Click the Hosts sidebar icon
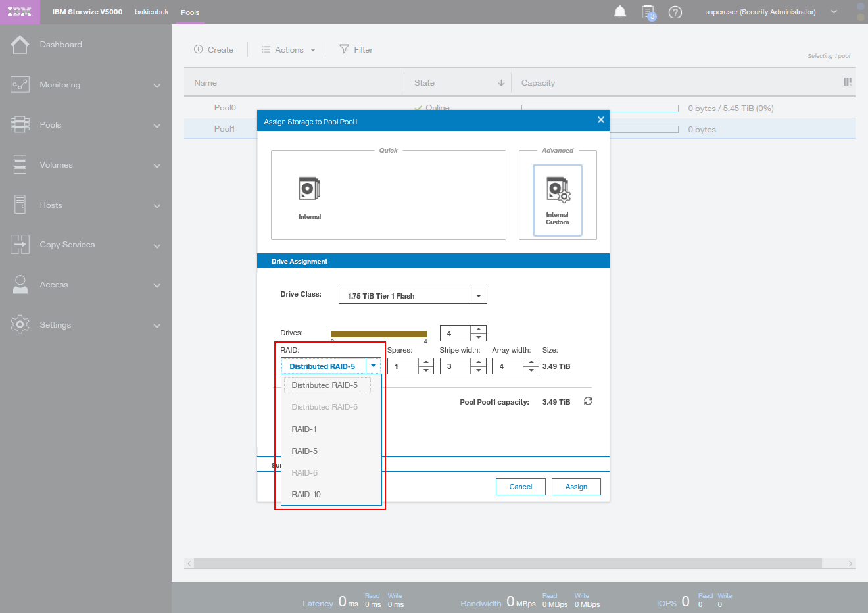This screenshot has height=613, width=868. coord(20,205)
